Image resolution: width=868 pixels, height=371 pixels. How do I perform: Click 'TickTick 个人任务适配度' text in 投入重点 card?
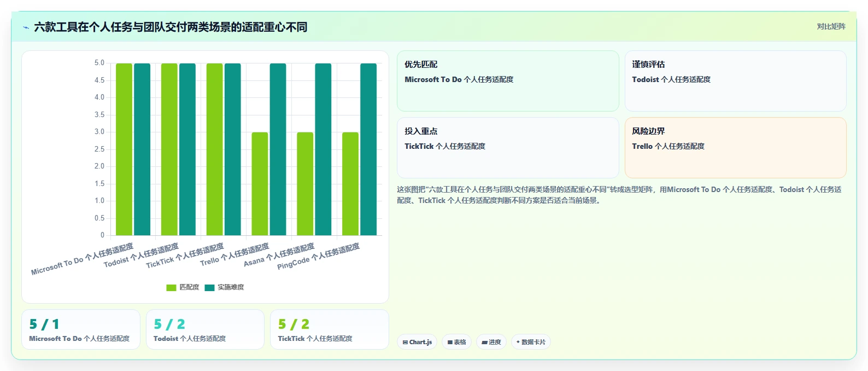(444, 146)
